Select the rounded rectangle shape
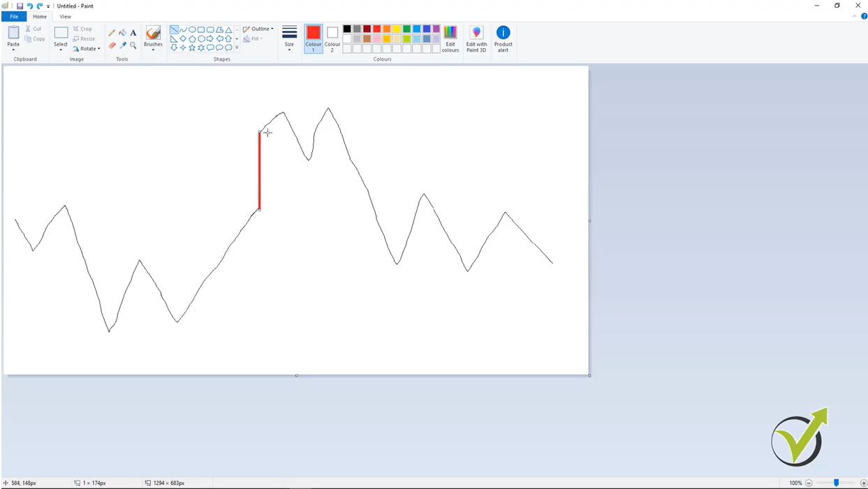The image size is (868, 489). pyautogui.click(x=210, y=29)
